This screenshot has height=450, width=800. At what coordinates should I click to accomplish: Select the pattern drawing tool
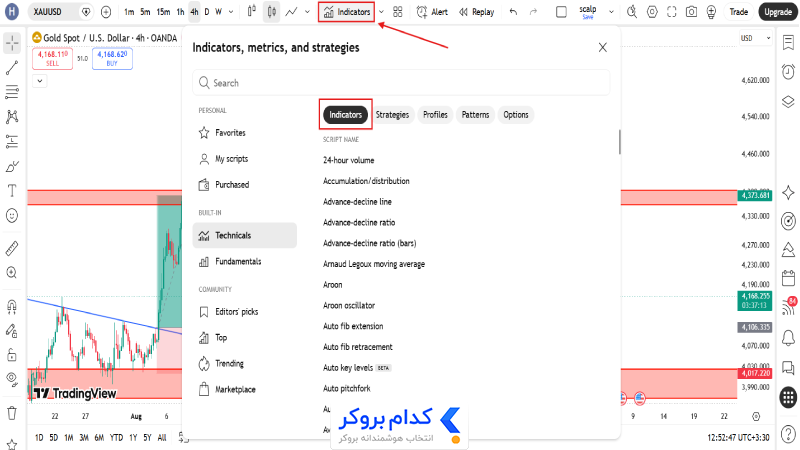(12, 117)
